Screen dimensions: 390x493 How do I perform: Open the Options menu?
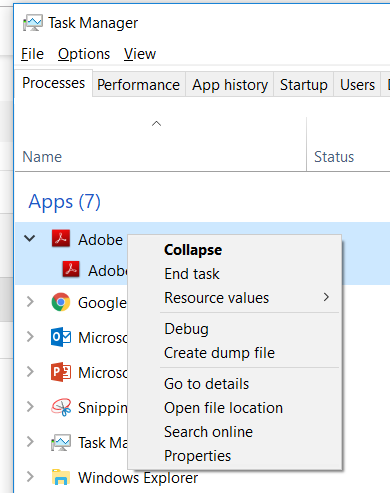[84, 54]
